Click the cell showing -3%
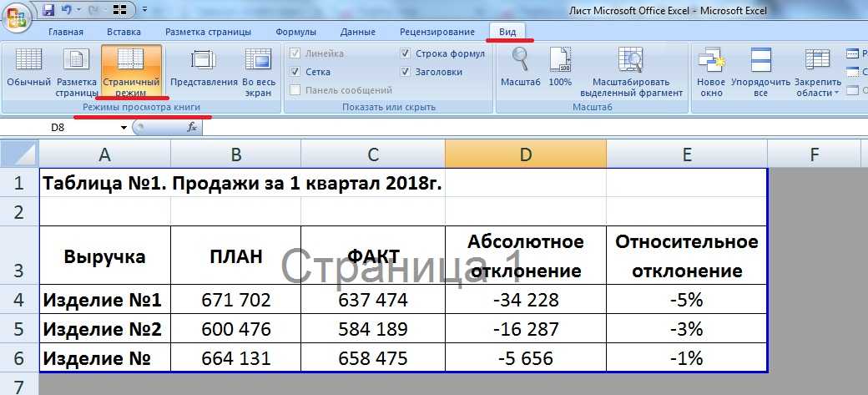 coord(686,329)
